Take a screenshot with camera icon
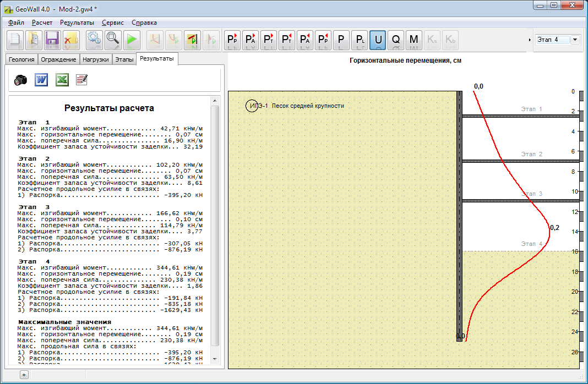The height and width of the screenshot is (384, 588). (21, 80)
